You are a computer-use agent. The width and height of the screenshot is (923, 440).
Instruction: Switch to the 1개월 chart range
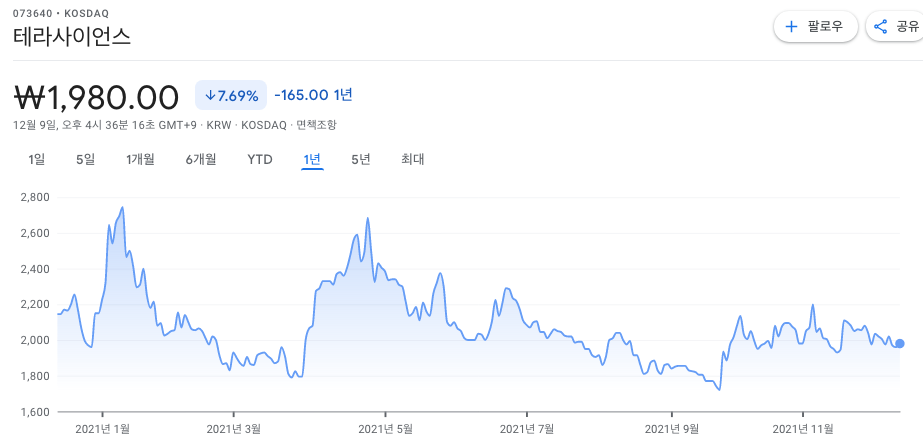[140, 160]
